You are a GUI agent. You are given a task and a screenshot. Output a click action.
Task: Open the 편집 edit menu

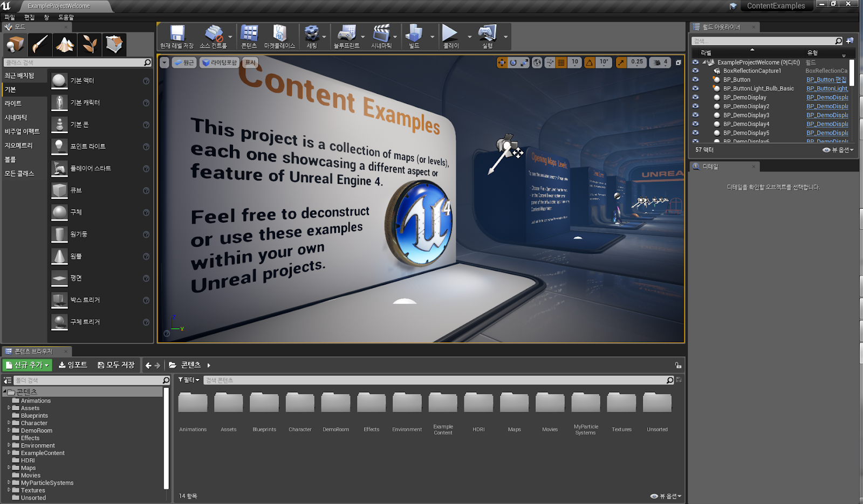pos(29,17)
